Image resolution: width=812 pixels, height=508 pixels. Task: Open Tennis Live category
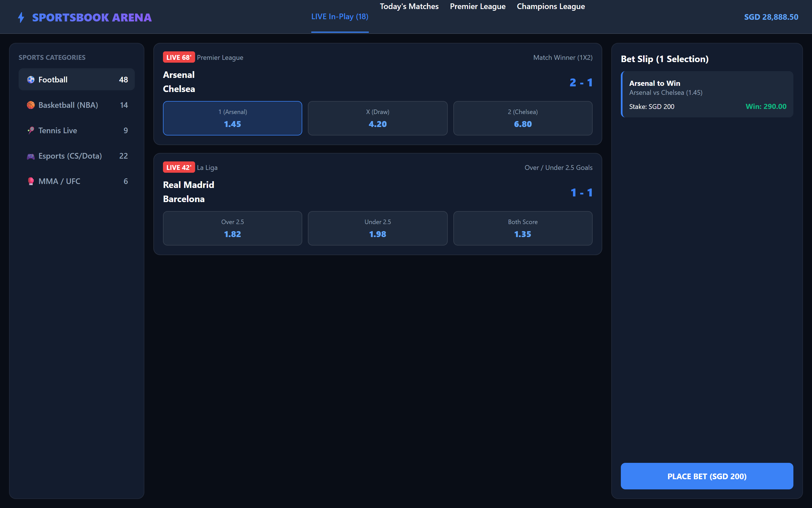[76, 130]
